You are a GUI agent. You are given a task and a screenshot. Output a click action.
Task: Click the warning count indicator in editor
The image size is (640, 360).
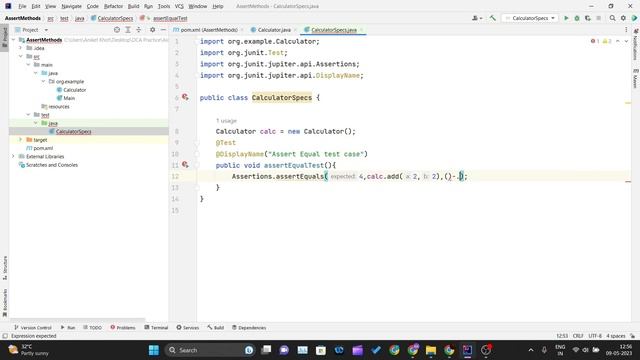pyautogui.click(x=607, y=41)
